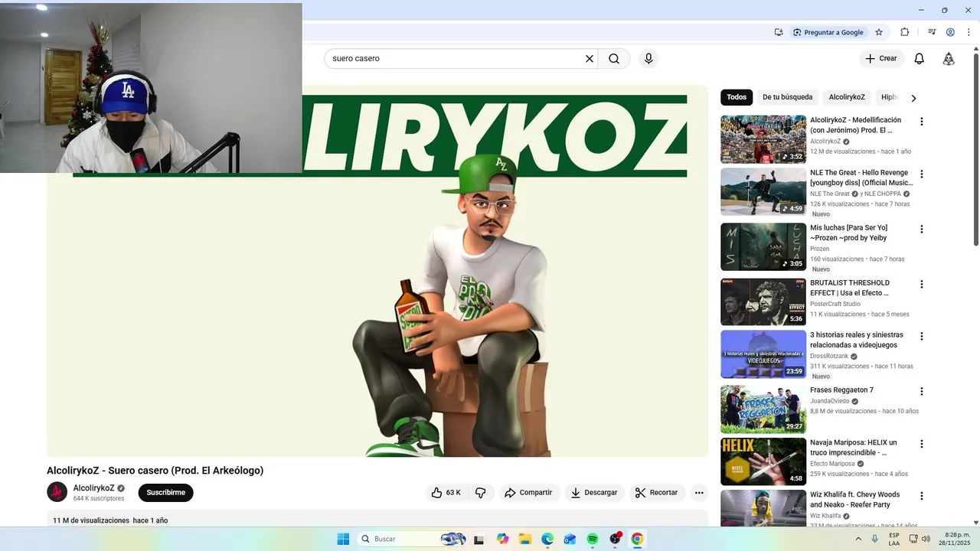Viewport: 980px width, 551px height.
Task: Click Preguntar a Google in address bar
Action: pyautogui.click(x=828, y=32)
